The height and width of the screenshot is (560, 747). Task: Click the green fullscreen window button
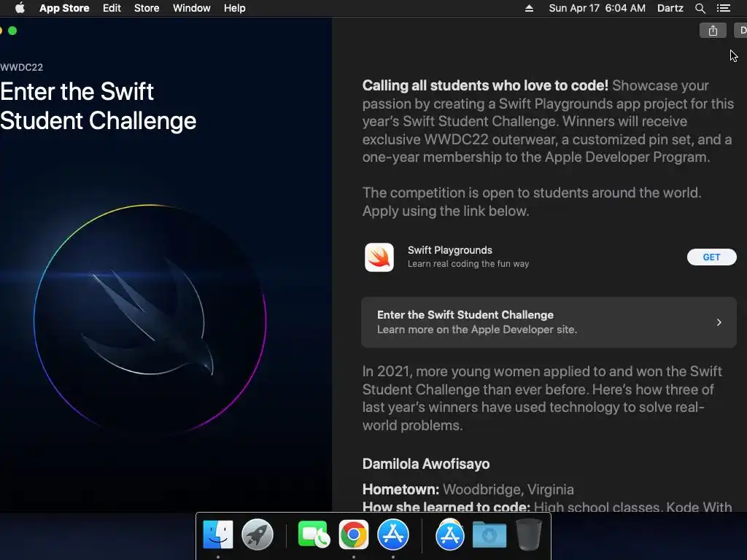12,31
